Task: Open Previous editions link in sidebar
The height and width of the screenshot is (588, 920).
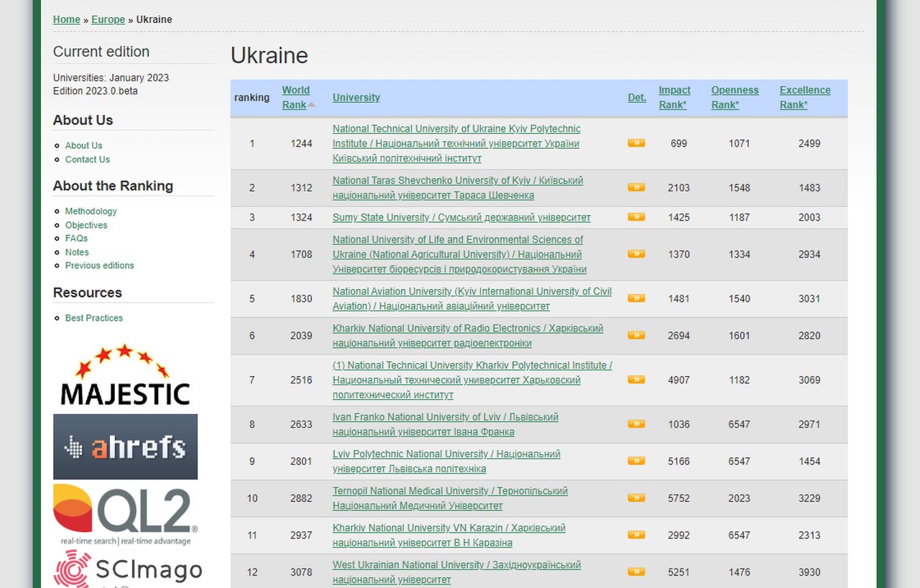Action: 99,265
